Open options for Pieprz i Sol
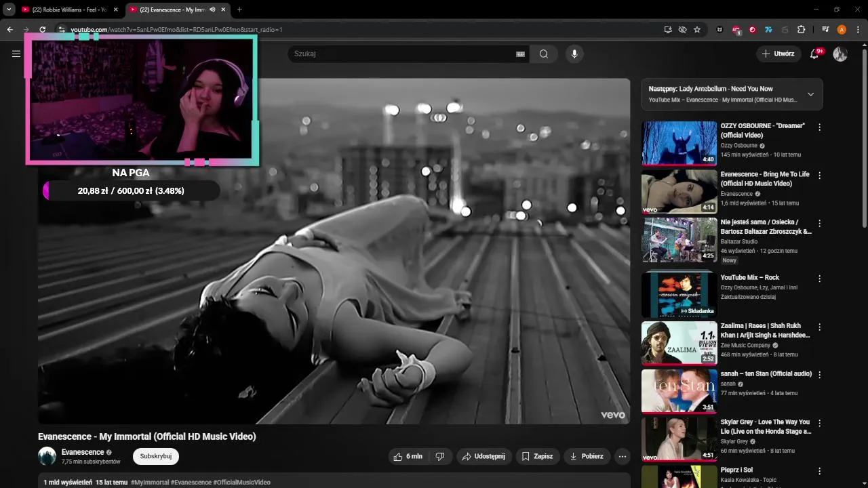This screenshot has height=488, width=868. point(819,471)
